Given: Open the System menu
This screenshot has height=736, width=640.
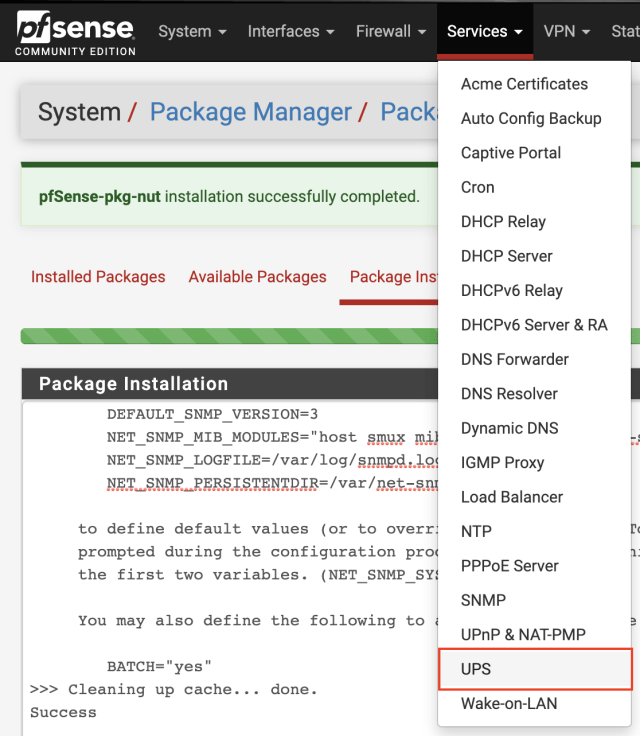Looking at the screenshot, I should pyautogui.click(x=192, y=31).
